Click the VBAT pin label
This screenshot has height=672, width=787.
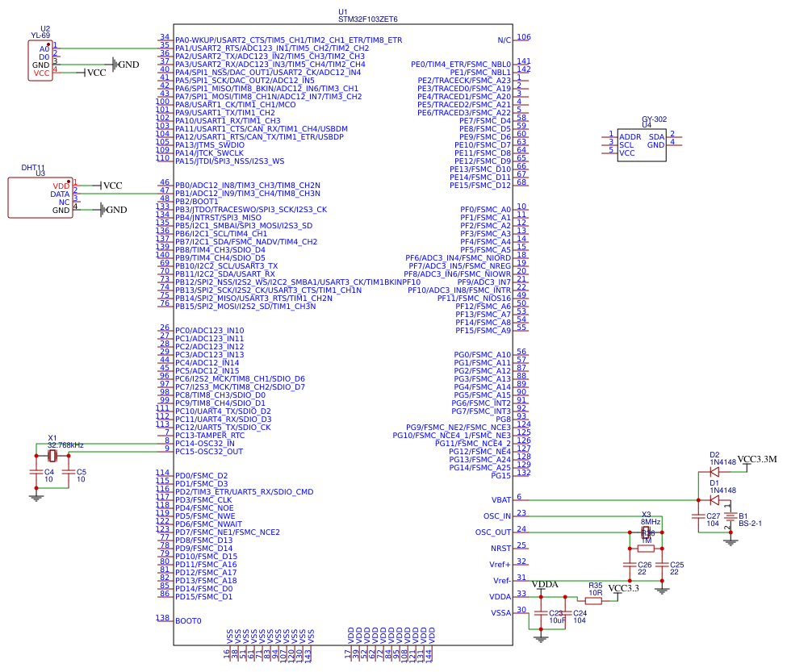tap(501, 500)
